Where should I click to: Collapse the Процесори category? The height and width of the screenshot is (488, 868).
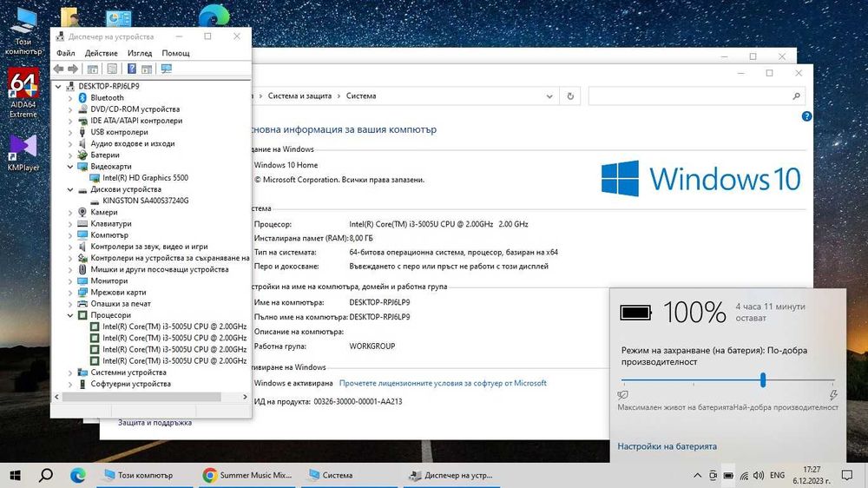click(x=70, y=315)
